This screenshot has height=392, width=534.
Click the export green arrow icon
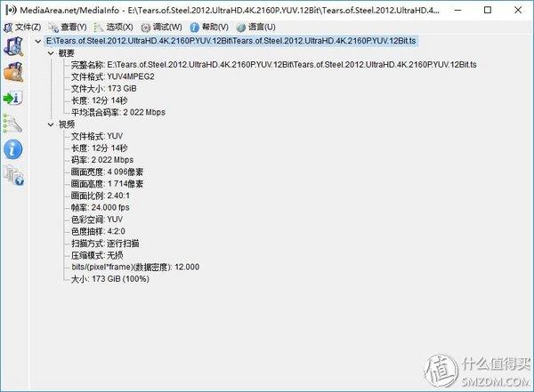13,99
